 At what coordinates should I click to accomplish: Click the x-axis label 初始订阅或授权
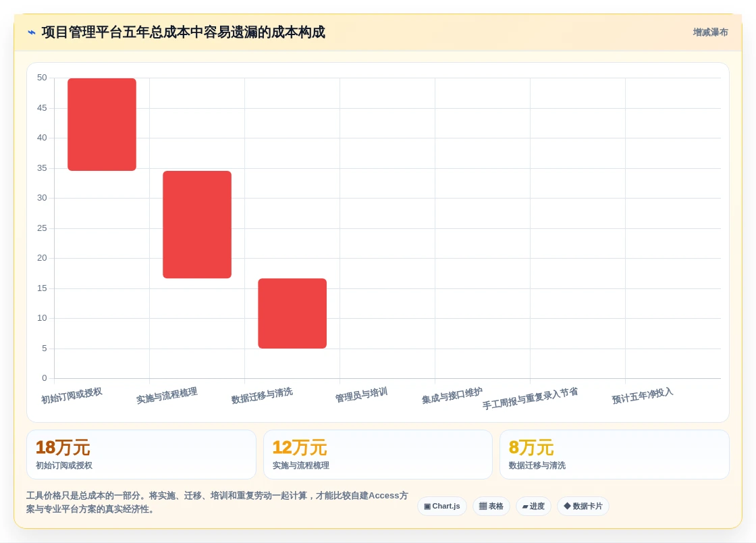coord(72,396)
